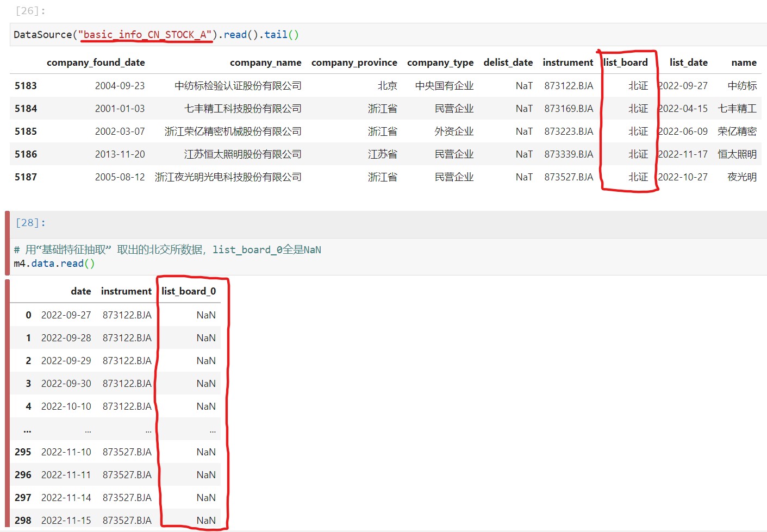Click the m4.data.read() code line
The image size is (767, 532).
point(54,264)
